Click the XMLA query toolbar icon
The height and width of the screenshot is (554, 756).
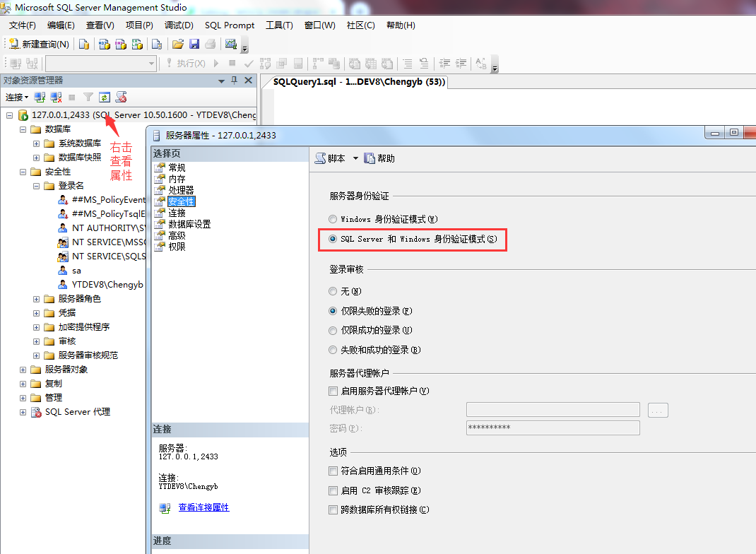click(137, 45)
